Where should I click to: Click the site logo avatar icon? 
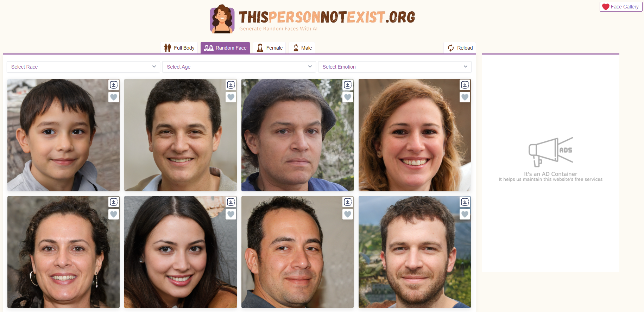tap(222, 19)
